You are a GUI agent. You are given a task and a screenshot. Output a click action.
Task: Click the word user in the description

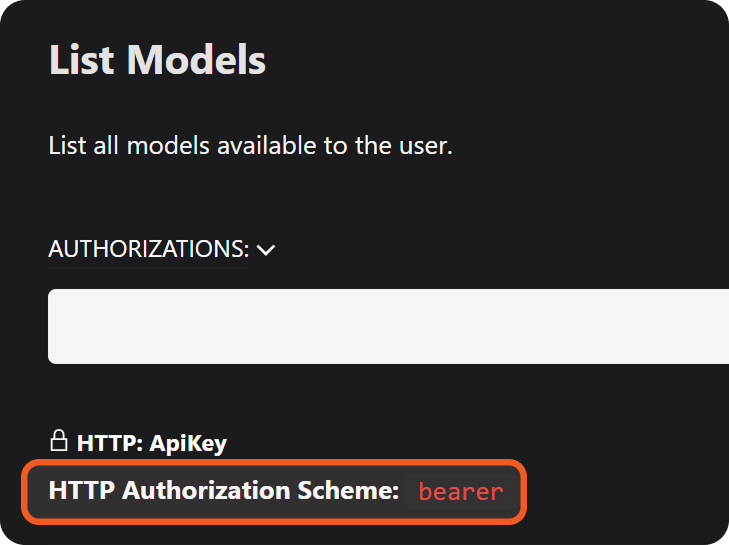tap(425, 146)
